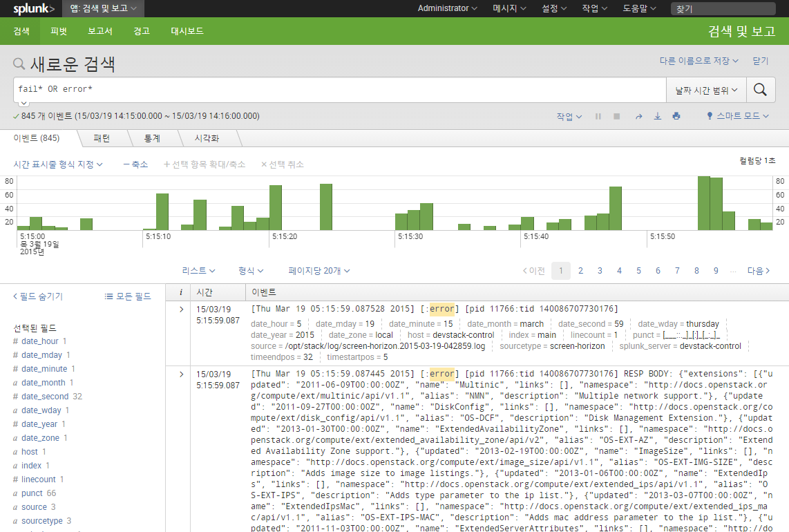Switch to 시각화 tab

point(207,138)
